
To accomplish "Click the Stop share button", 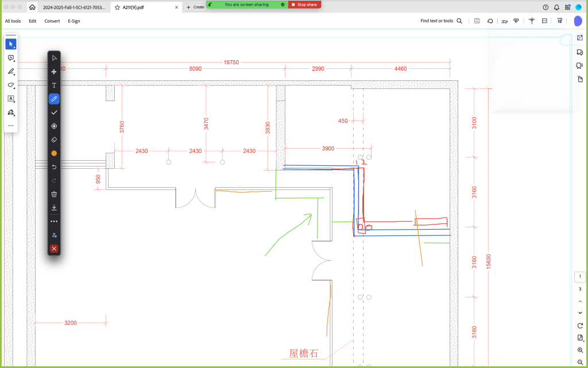I will (x=304, y=5).
